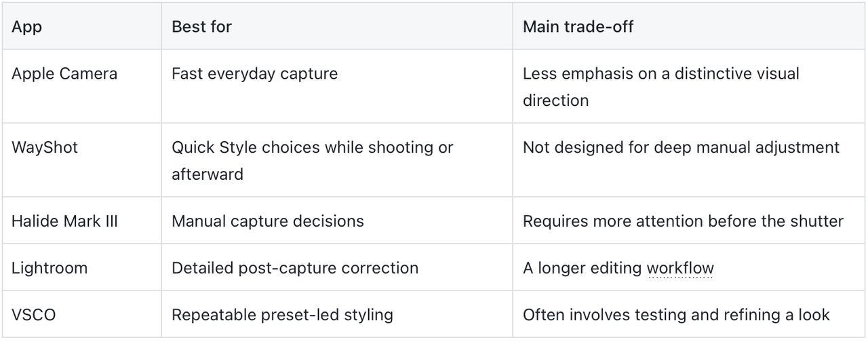The height and width of the screenshot is (342, 868).
Task: Click Requires more attention before the shutter
Action: click(683, 221)
